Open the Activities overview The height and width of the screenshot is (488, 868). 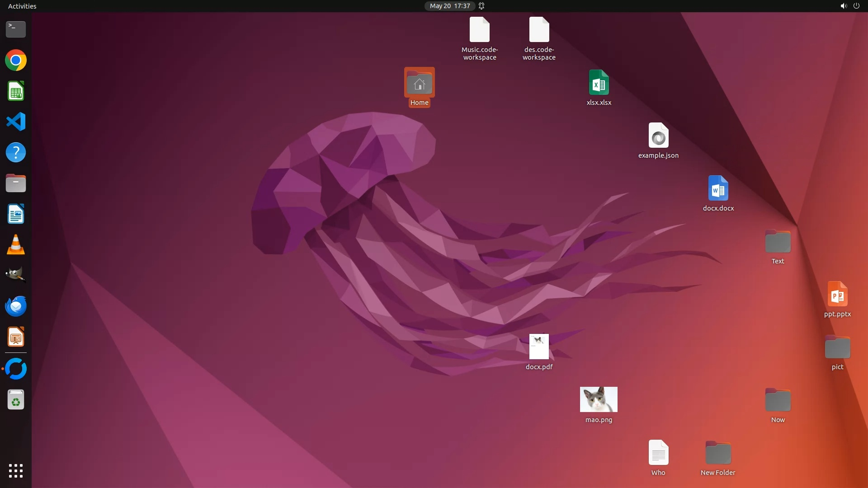coord(22,6)
